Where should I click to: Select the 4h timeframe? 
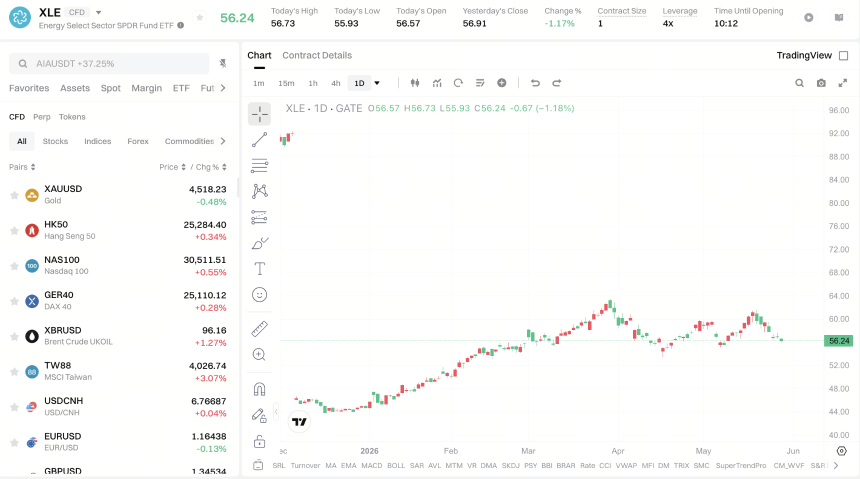(336, 83)
